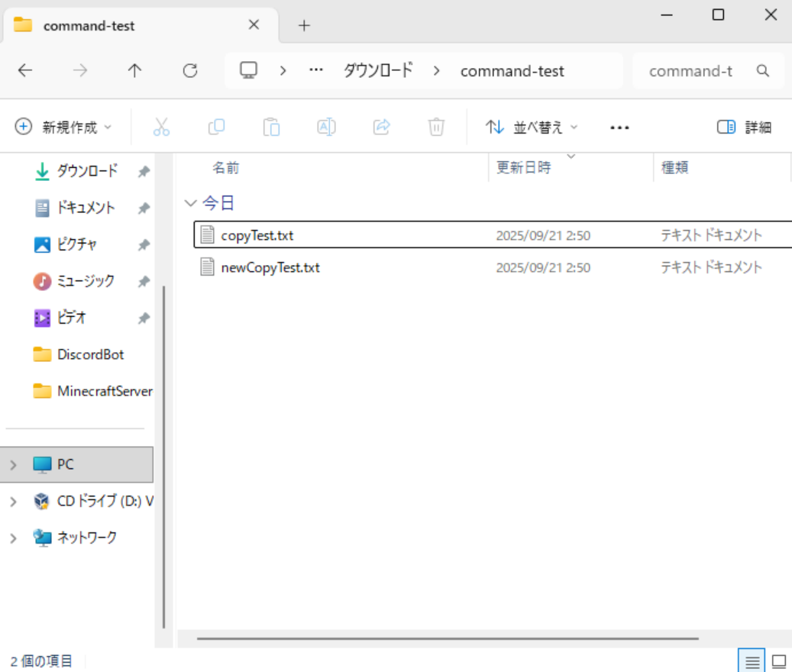Screen dimensions: 792x672
Task: Select the newCopyTest.txt file
Action: click(x=270, y=268)
